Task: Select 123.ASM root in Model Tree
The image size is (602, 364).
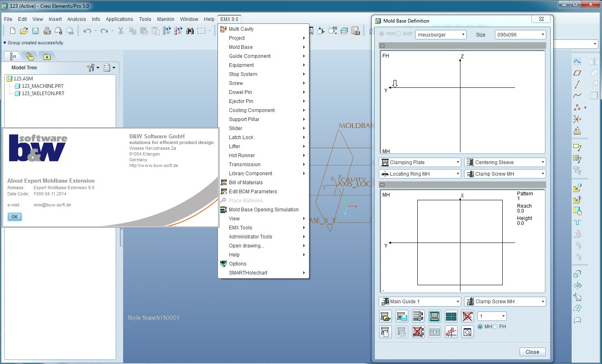Action: click(x=23, y=79)
